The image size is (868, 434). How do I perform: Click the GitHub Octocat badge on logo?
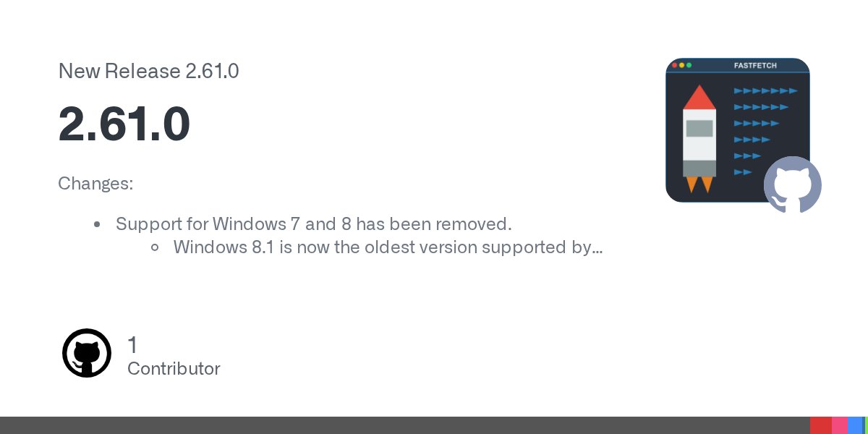pyautogui.click(x=792, y=184)
